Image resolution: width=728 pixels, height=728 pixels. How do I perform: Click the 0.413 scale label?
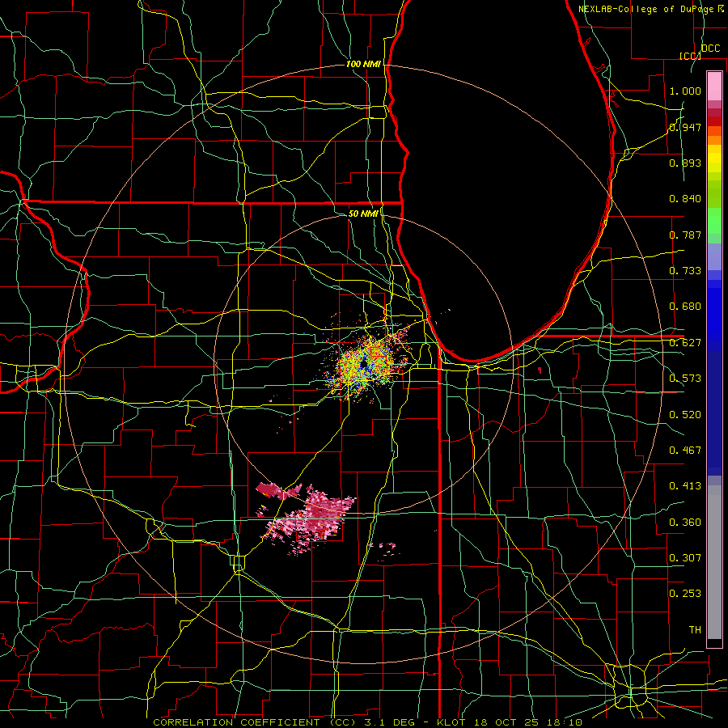pyautogui.click(x=685, y=486)
